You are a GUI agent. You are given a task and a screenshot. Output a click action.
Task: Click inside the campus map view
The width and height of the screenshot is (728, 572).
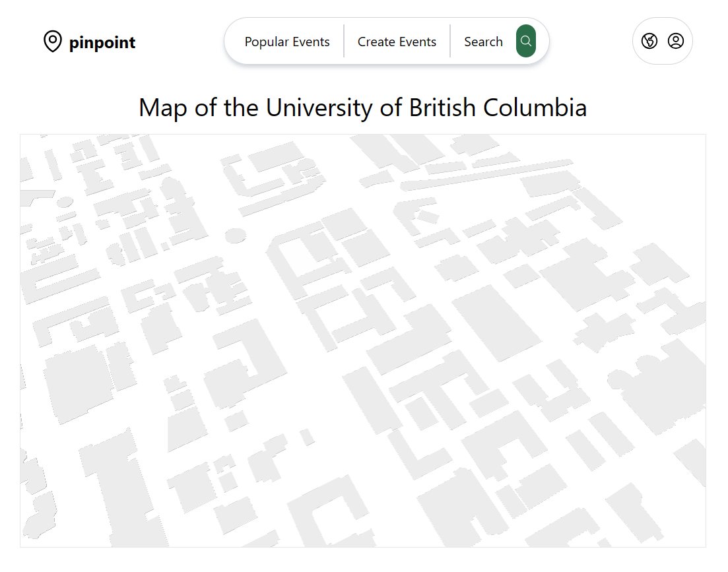[x=362, y=340]
